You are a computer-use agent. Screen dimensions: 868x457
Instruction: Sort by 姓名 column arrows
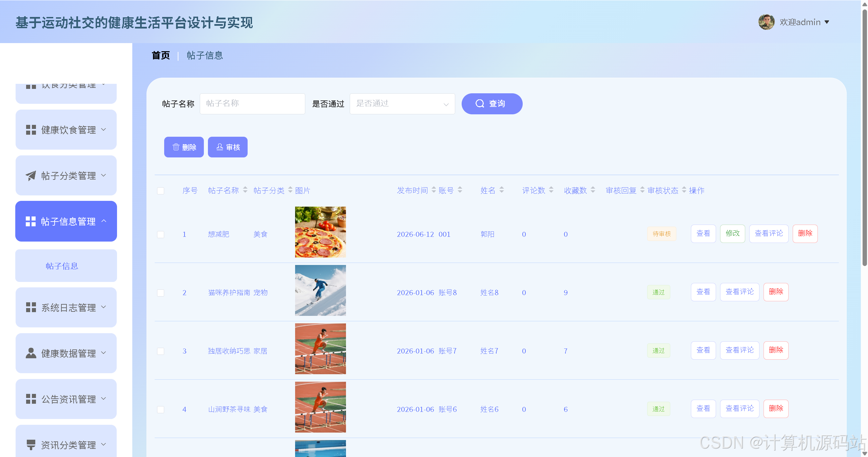[502, 190]
